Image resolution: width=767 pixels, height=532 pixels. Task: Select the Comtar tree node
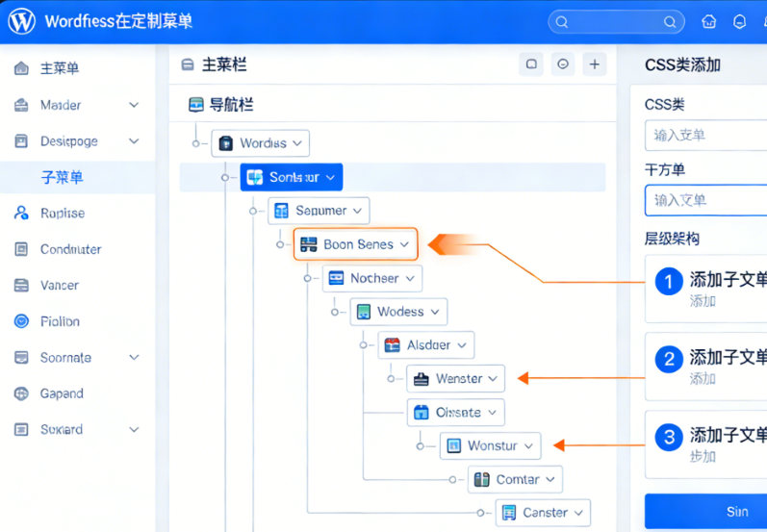tap(515, 480)
